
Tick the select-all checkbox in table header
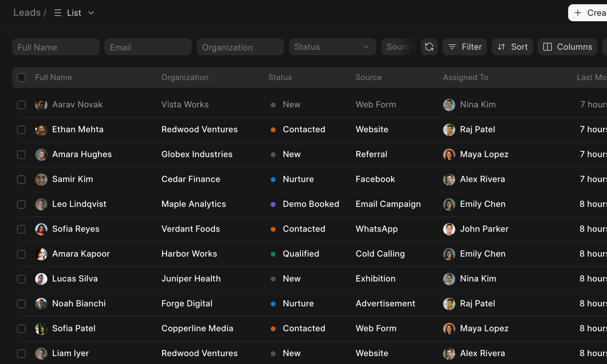pyautogui.click(x=21, y=78)
